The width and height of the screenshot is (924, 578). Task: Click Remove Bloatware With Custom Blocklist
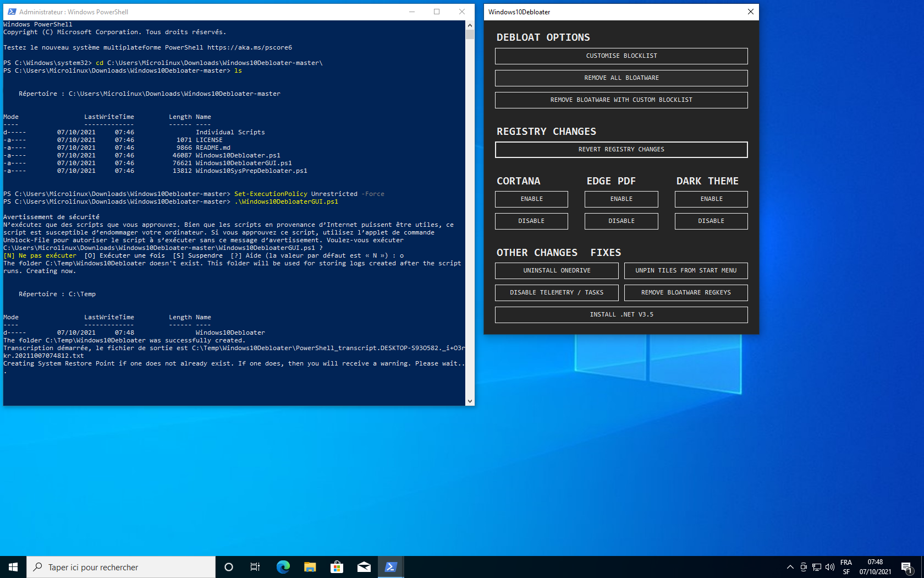[x=621, y=100]
